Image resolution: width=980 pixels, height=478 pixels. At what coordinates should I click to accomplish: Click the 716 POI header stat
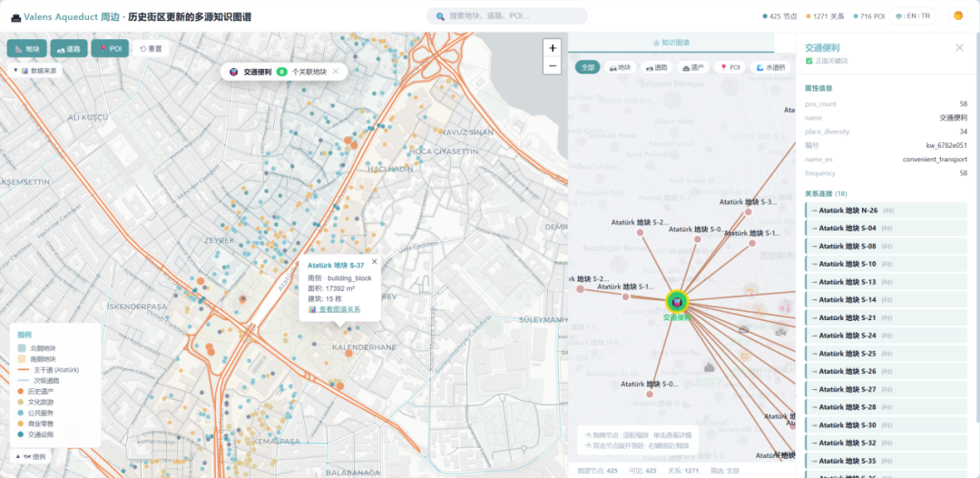coord(869,16)
